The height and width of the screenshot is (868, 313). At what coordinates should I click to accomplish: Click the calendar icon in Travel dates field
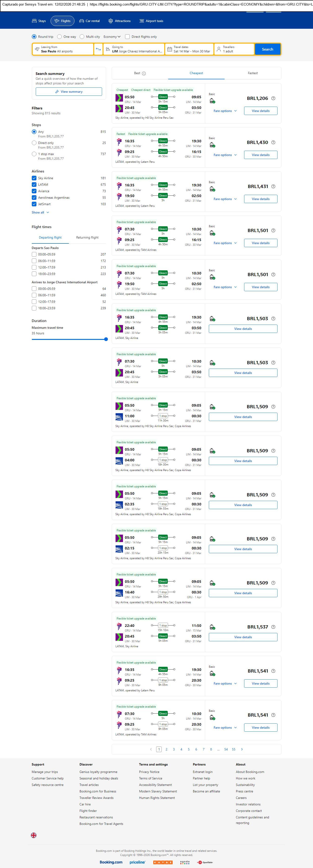click(170, 49)
